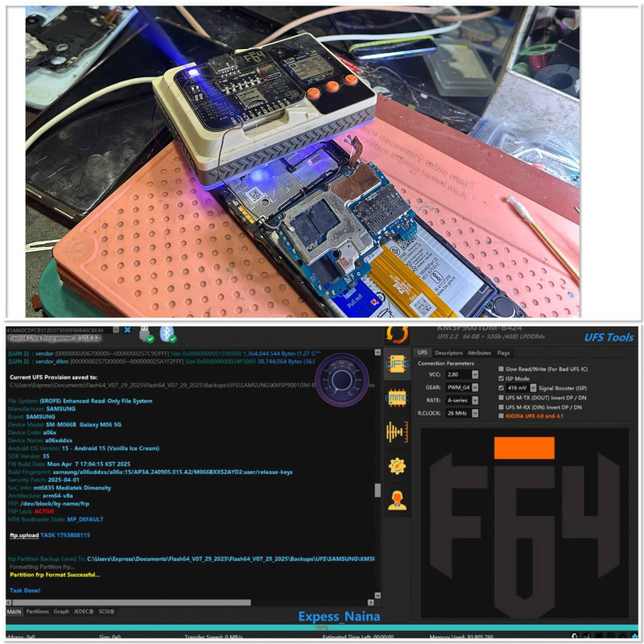Open the SCSI tab
Viewport: 644px width, 644px height.
tap(106, 612)
